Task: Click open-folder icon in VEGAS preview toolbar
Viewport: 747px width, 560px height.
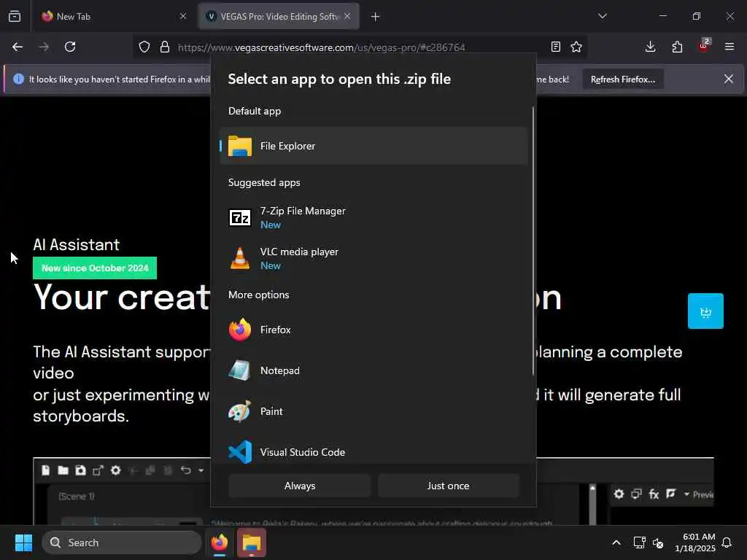Action: (63, 470)
